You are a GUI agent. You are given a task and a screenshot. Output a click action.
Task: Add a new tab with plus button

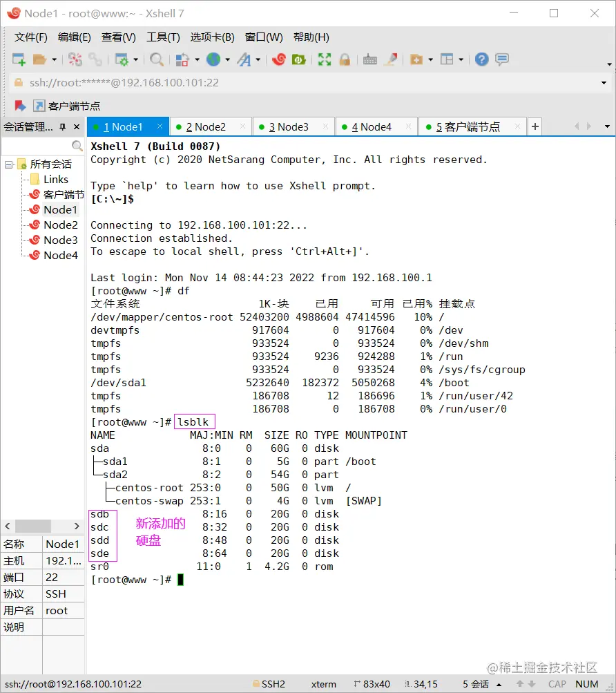(x=535, y=127)
